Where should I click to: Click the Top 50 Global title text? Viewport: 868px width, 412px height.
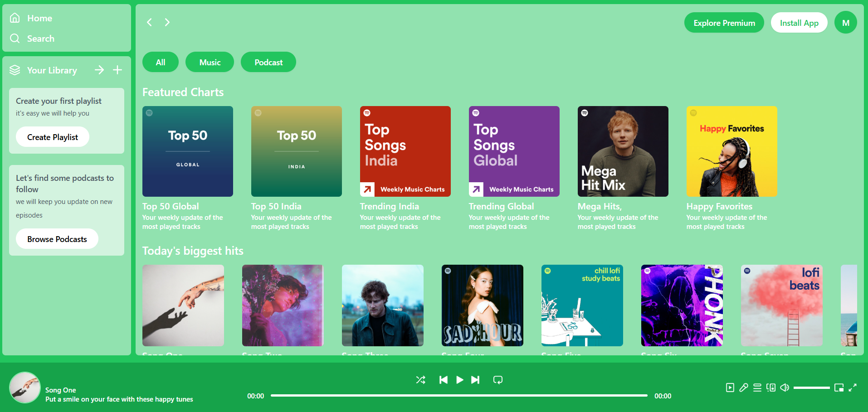[x=171, y=206]
